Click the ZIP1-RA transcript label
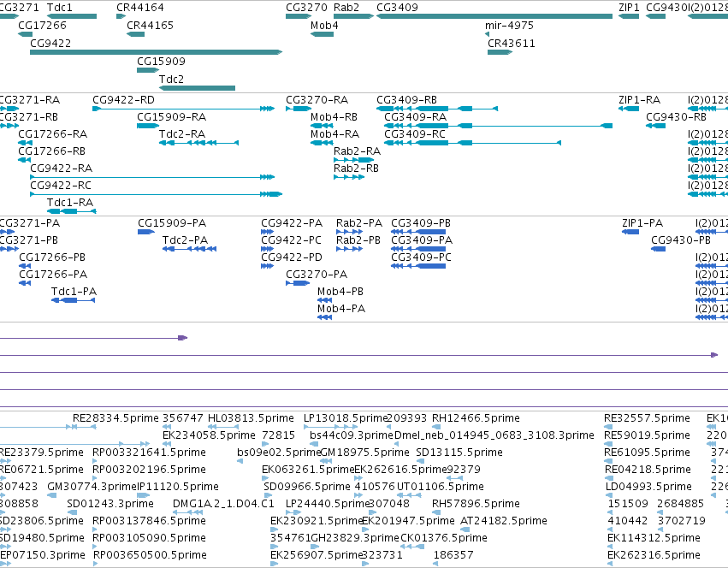The height and width of the screenshot is (568, 728). (639, 100)
